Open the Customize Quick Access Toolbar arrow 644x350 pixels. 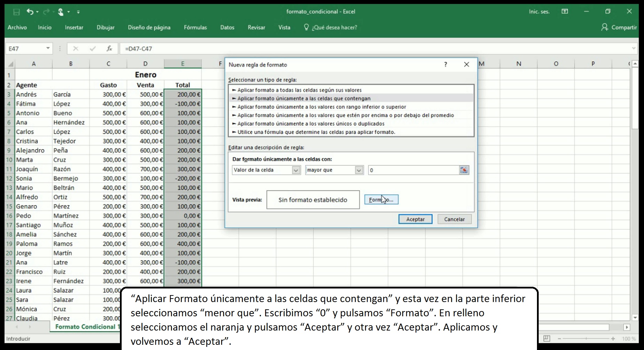pos(79,12)
